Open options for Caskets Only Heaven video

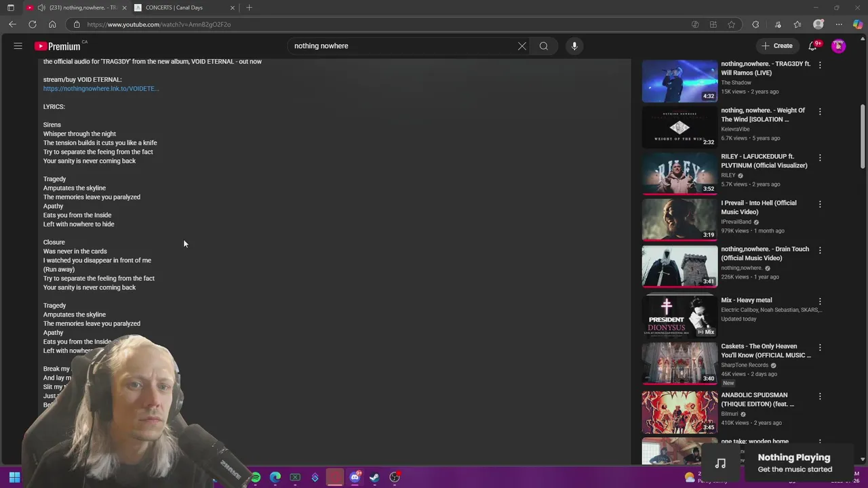click(820, 347)
